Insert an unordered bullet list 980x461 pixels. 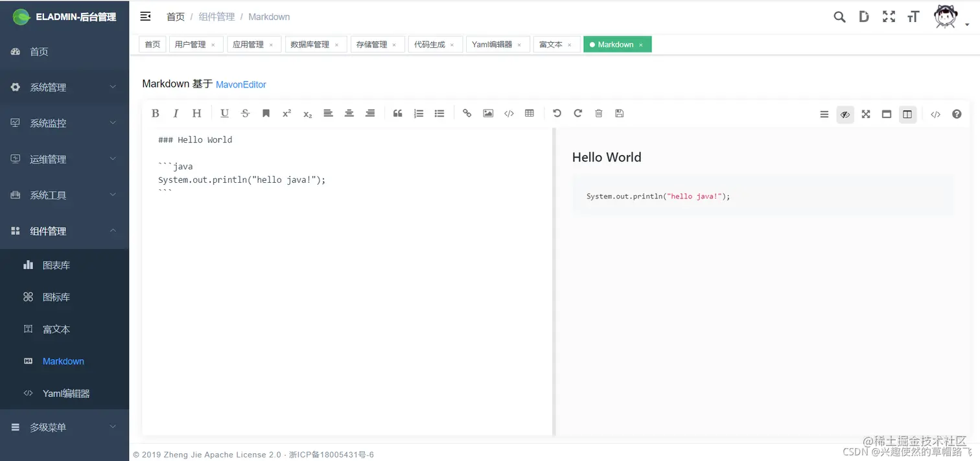[x=439, y=113]
